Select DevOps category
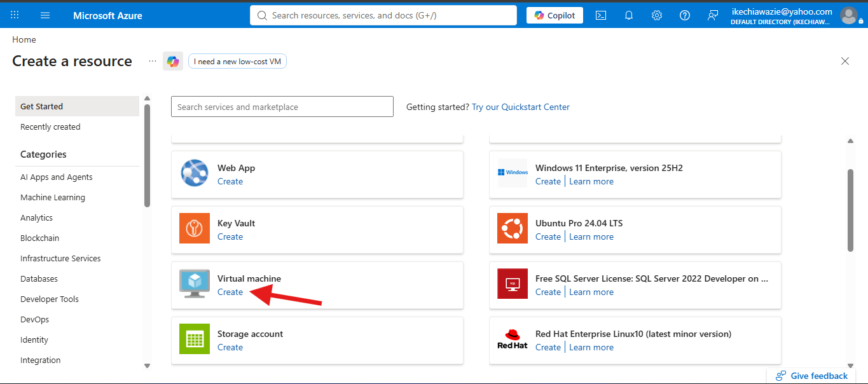 tap(34, 320)
